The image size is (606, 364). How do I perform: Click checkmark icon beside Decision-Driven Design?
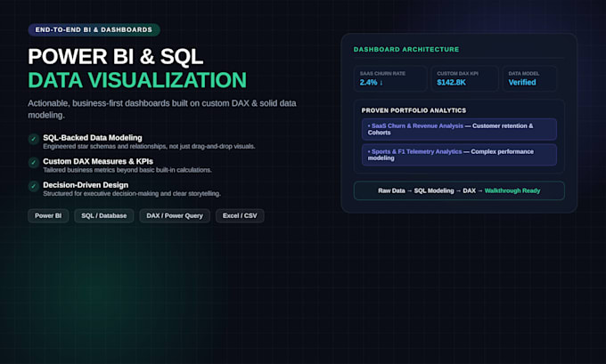pos(34,186)
